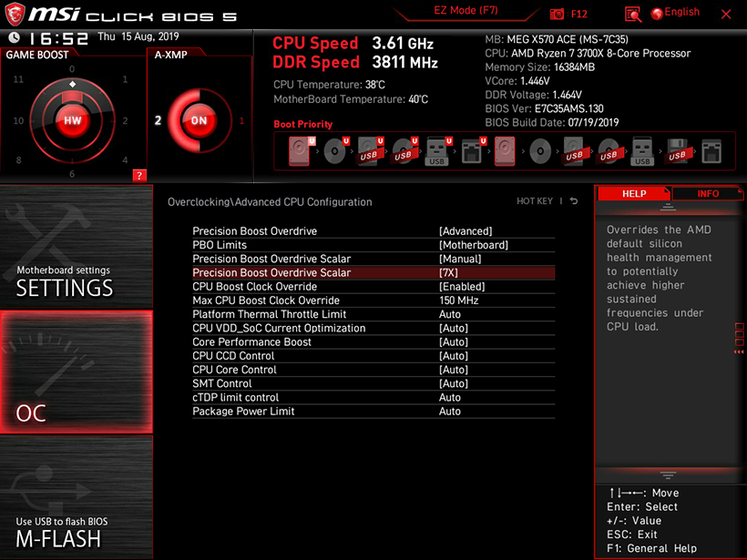Select the legacy USB key boot icon

pyautogui.click(x=642, y=151)
